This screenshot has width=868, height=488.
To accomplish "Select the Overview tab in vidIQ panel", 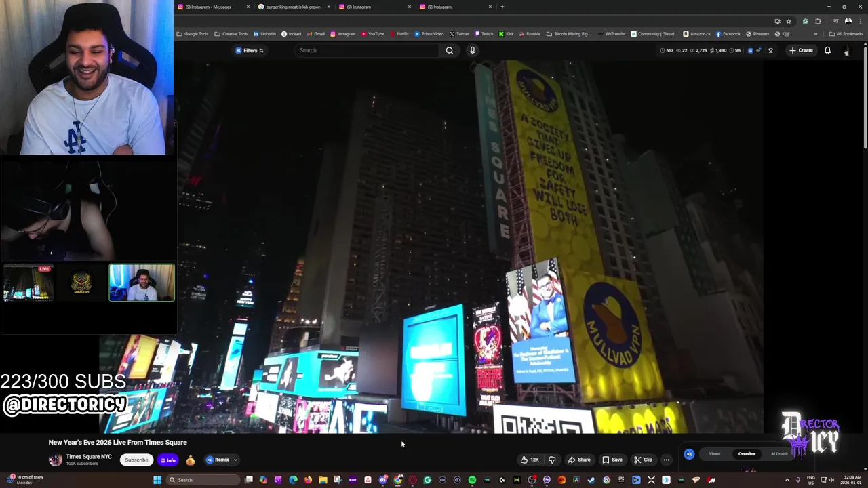I will [747, 454].
